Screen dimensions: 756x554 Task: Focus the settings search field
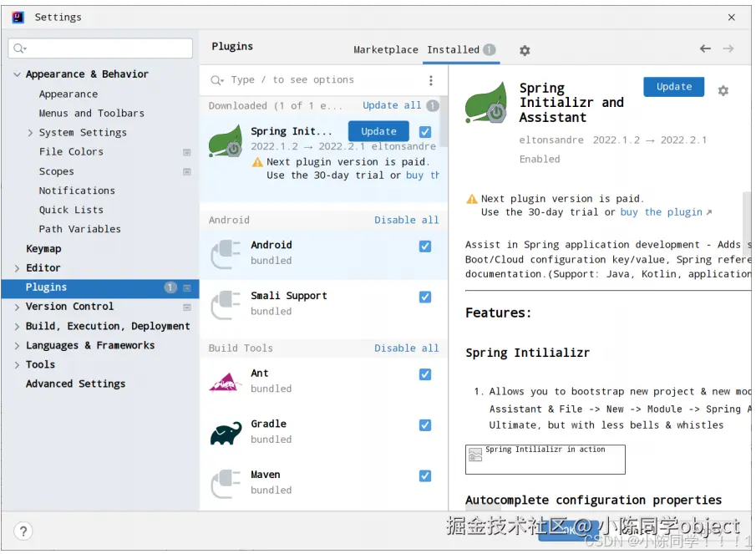pos(100,48)
